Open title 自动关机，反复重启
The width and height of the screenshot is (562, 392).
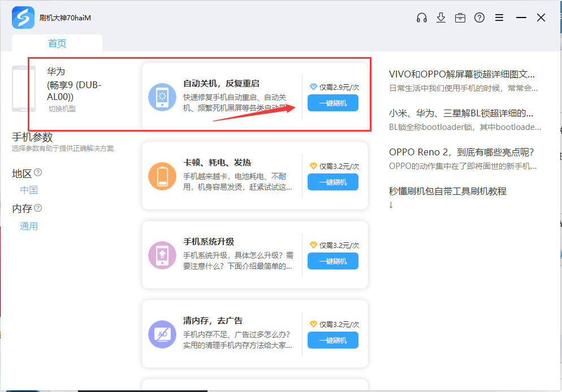[221, 84]
